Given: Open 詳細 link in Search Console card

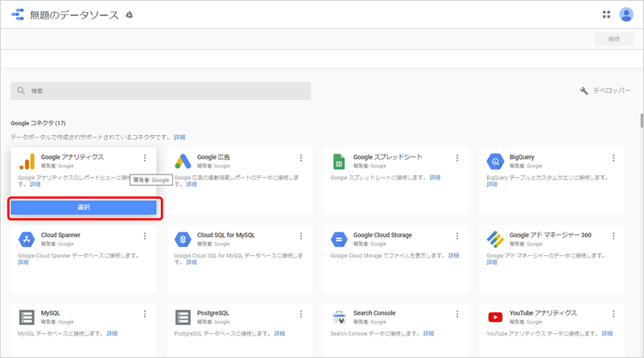Looking at the screenshot, I should click(x=429, y=333).
